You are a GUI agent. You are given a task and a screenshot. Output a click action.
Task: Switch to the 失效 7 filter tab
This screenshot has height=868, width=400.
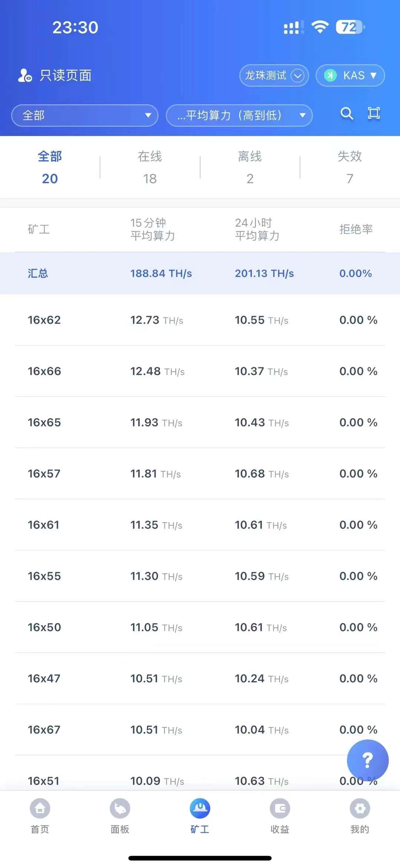(350, 167)
